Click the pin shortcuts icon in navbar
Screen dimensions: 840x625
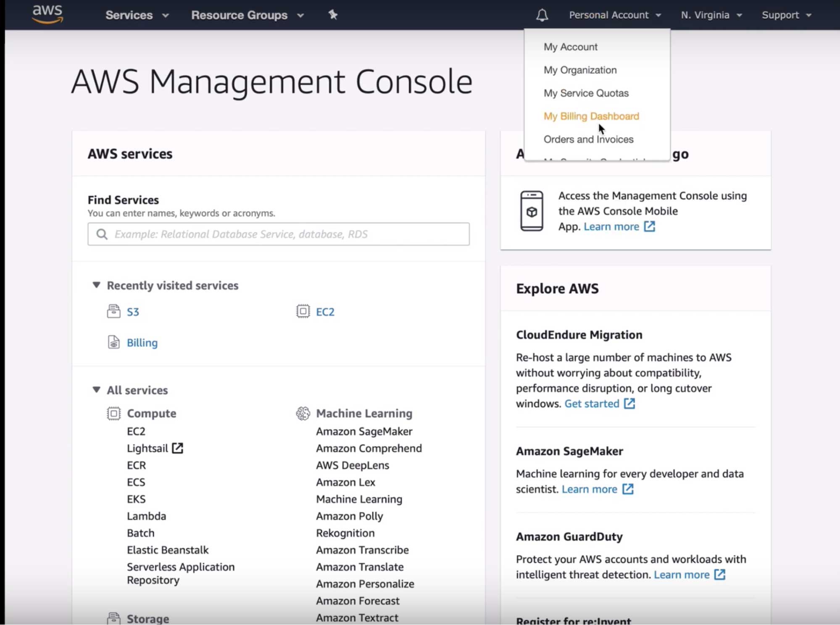[333, 15]
